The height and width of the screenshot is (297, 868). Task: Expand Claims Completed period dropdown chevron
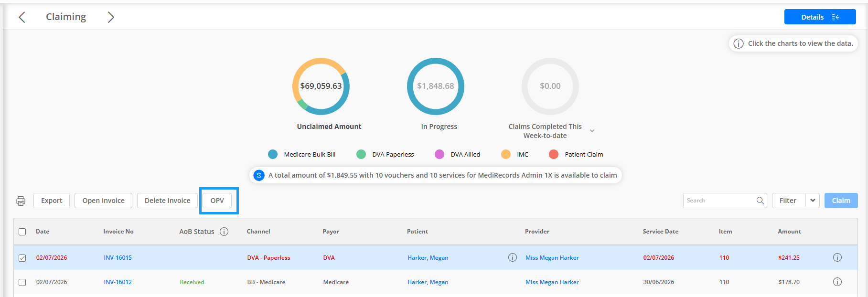592,131
